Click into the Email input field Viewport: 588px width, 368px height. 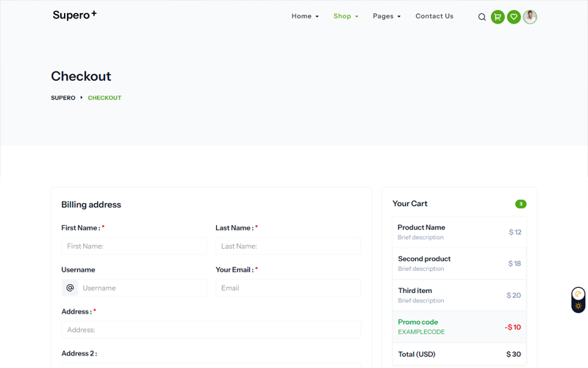[x=288, y=288]
